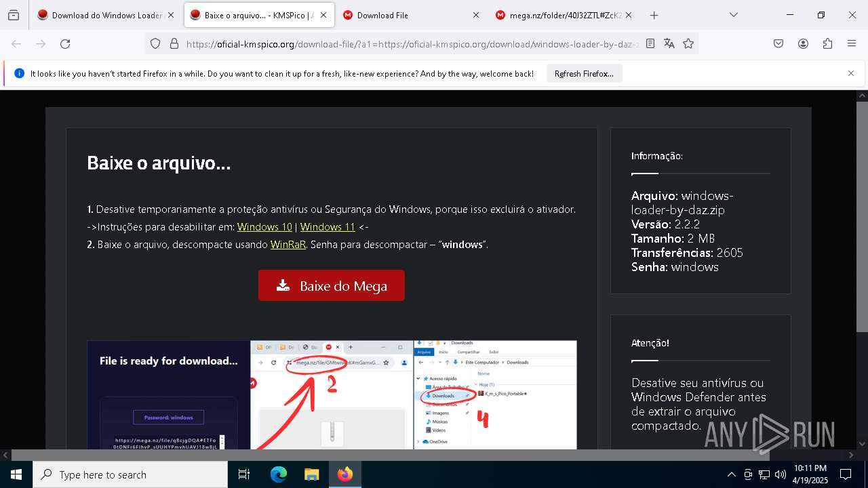Image resolution: width=868 pixels, height=488 pixels.
Task: Open Task View on the taskbar
Action: (x=244, y=474)
